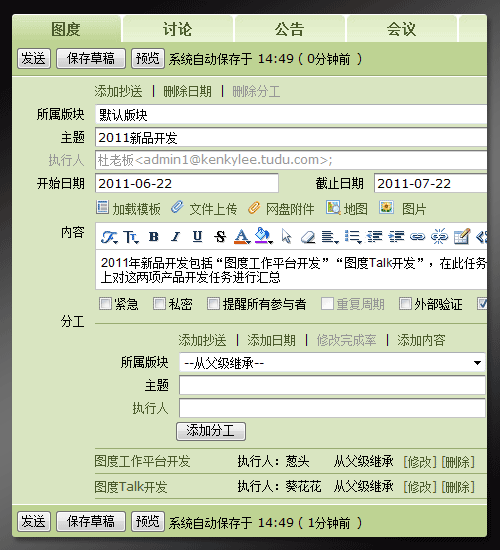Check the 紧急 checkbox
The image size is (500, 550).
[105, 304]
